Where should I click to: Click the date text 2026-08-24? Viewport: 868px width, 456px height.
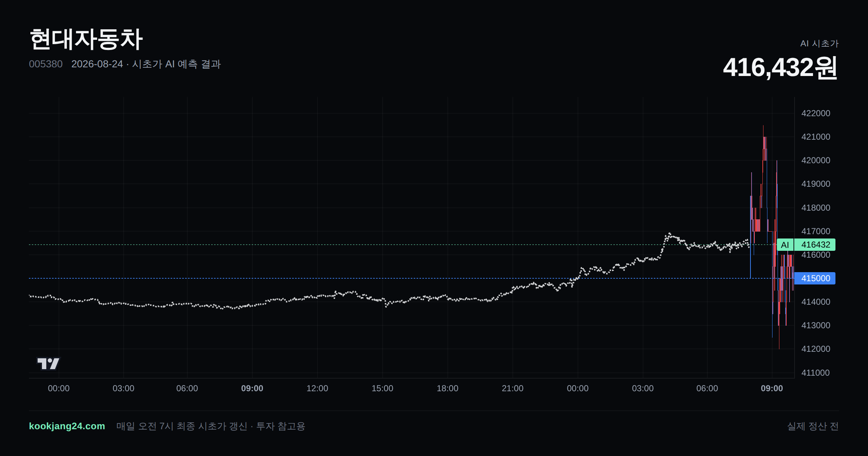click(97, 64)
